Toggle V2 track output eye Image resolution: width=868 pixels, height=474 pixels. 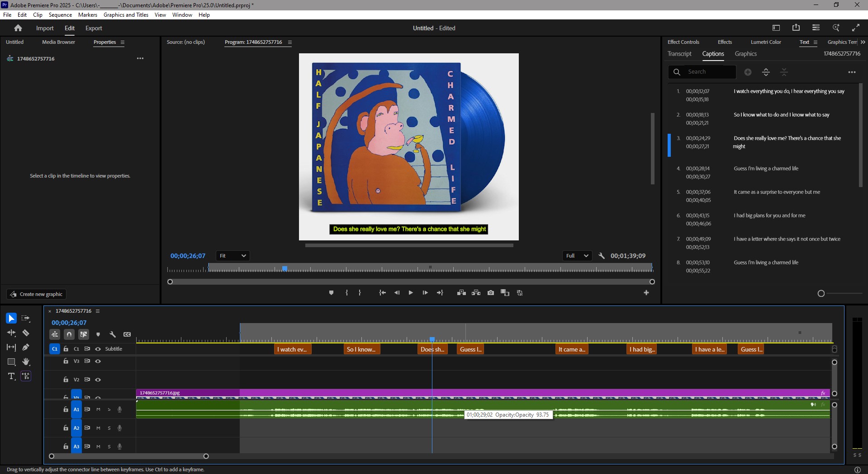pos(98,380)
